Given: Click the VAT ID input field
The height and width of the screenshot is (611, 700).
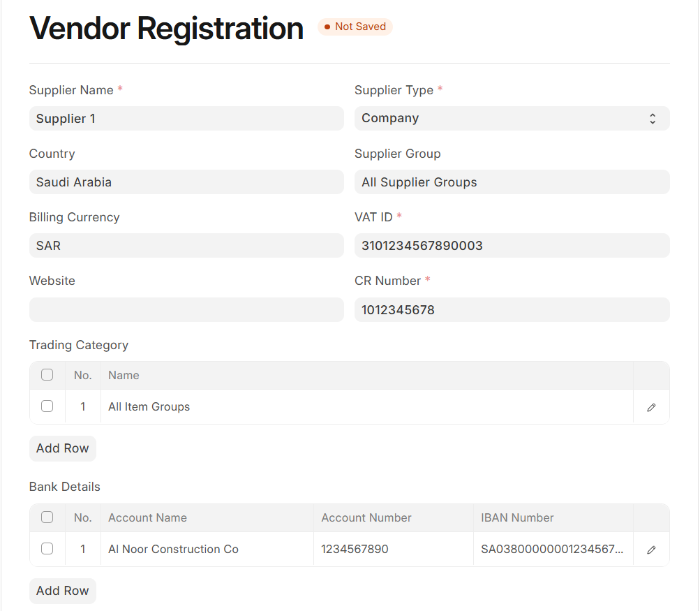Looking at the screenshot, I should point(512,246).
